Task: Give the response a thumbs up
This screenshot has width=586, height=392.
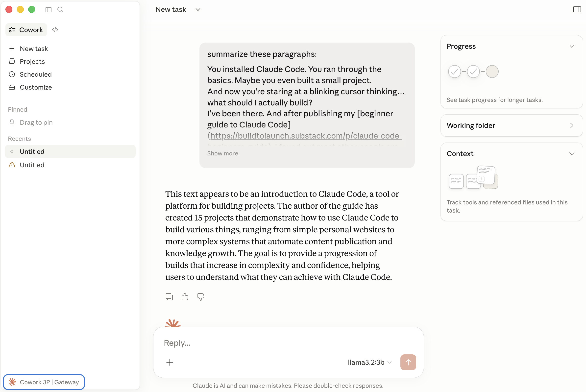Action: 185,297
